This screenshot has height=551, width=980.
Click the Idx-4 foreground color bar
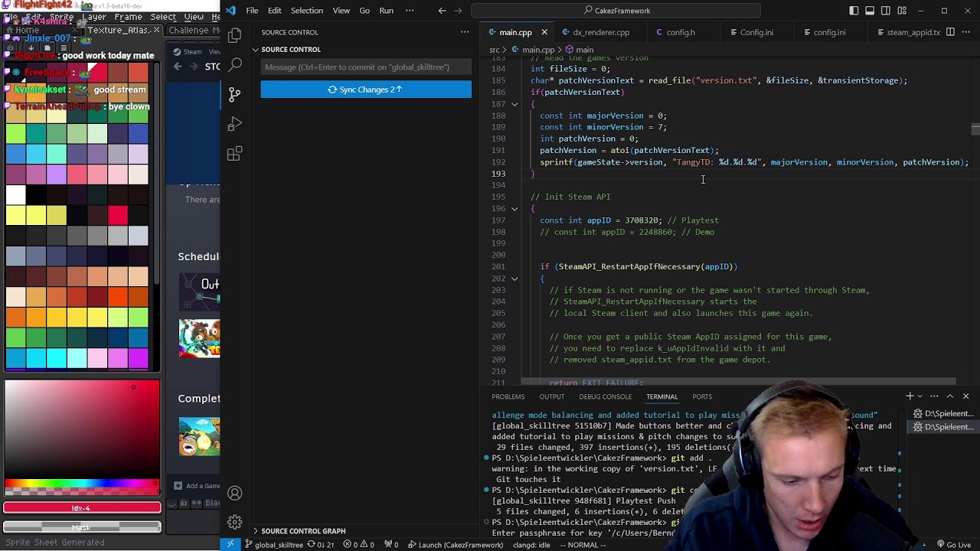[82, 507]
